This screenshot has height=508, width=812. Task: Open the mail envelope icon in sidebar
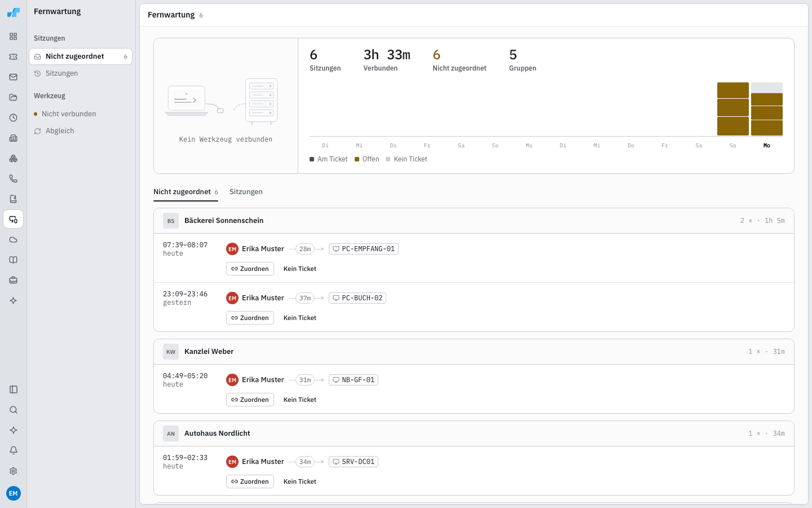pyautogui.click(x=14, y=77)
